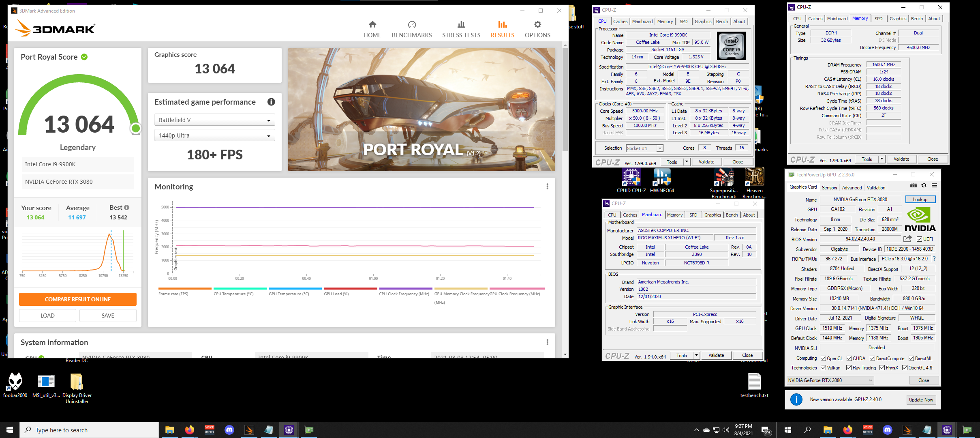Select the Heaven Benchmark desktop icon
The height and width of the screenshot is (438, 980).
754,183
